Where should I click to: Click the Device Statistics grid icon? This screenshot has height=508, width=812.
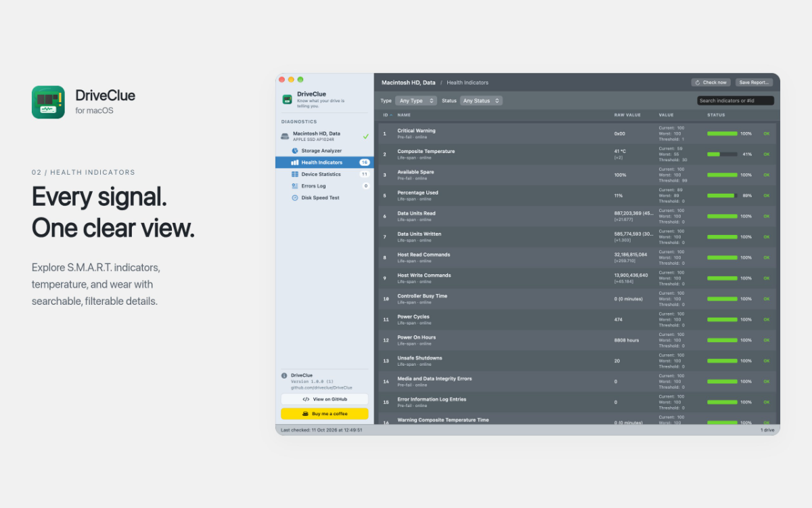coord(295,174)
